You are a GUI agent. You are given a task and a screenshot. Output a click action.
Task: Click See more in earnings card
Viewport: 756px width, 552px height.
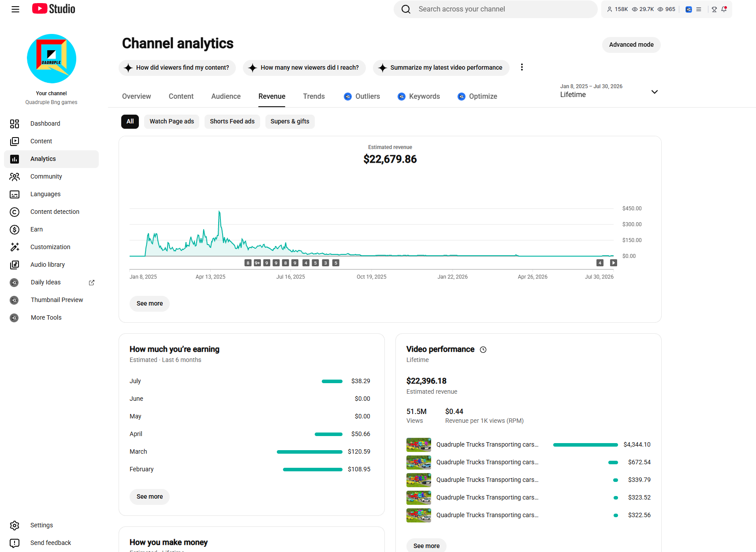click(x=150, y=497)
